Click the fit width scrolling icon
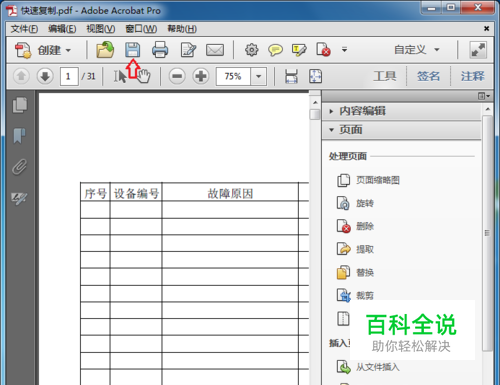500x385 pixels. (x=291, y=76)
